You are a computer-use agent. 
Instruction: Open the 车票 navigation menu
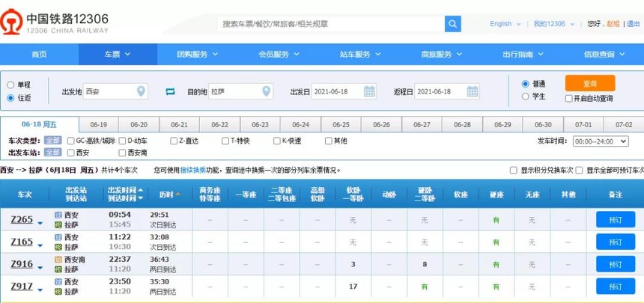[118, 54]
